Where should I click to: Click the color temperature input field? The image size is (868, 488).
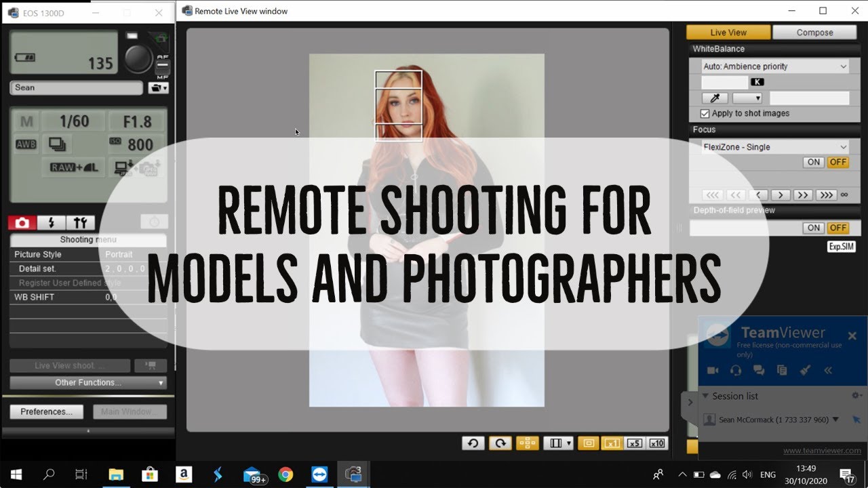click(725, 82)
